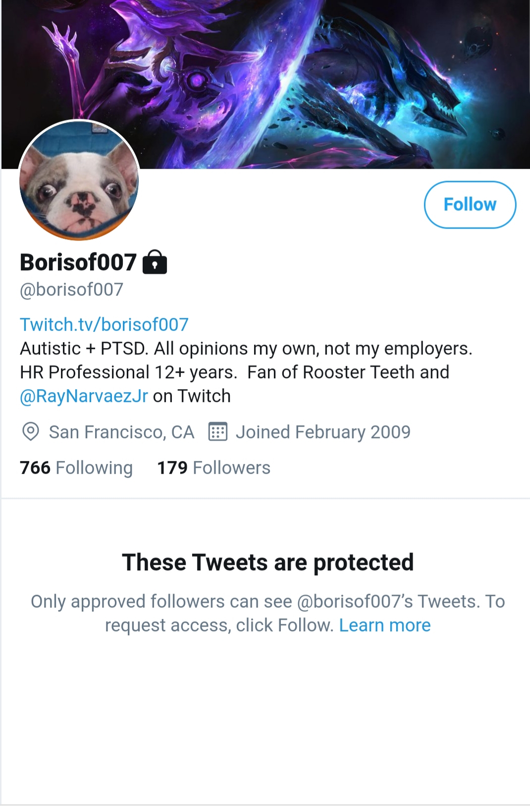Click the 'These Tweets are protected' heading
Screen dimensions: 530x812
[x=267, y=562]
